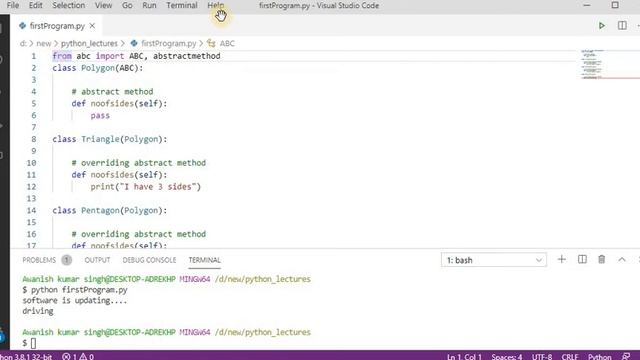Viewport: 640px width, 360px height.
Task: Run the Python file with play icon
Action: pos(602,26)
